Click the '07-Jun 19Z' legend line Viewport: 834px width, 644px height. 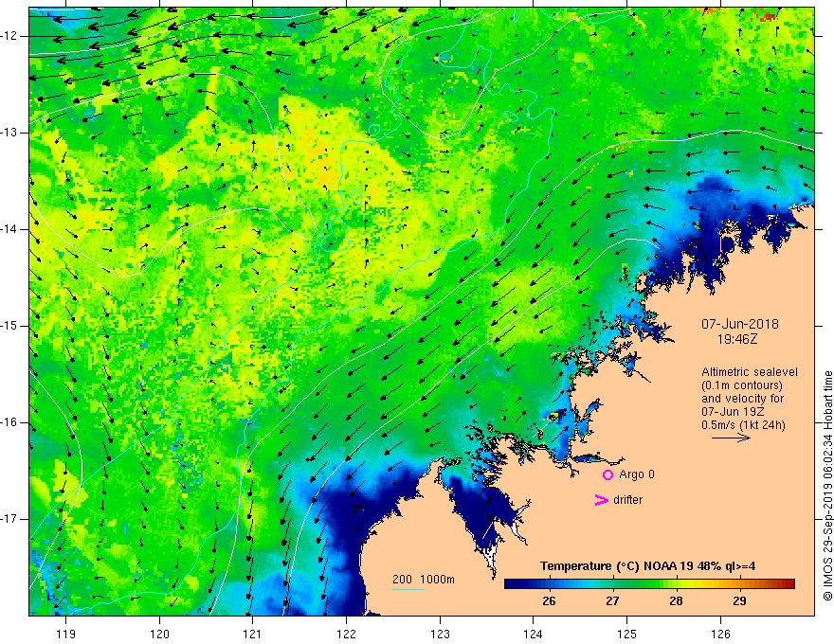(x=731, y=412)
